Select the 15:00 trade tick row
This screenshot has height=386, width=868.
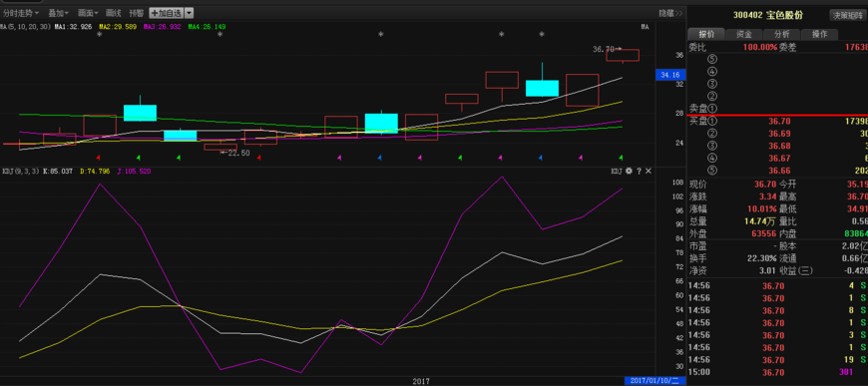[777, 372]
